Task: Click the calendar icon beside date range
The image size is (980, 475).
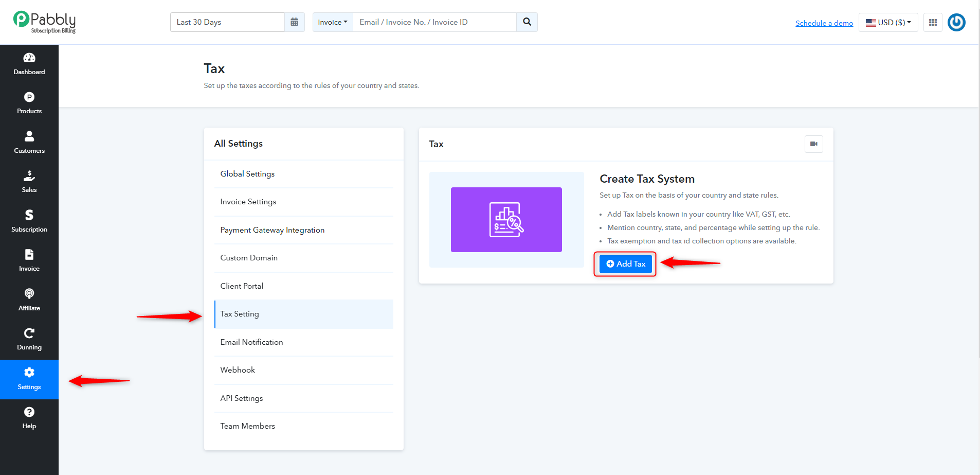Action: pyautogui.click(x=295, y=22)
